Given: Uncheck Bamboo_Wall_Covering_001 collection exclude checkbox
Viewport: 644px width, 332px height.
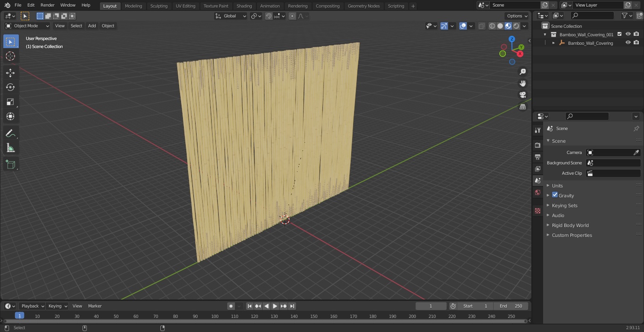Looking at the screenshot, I should [619, 34].
